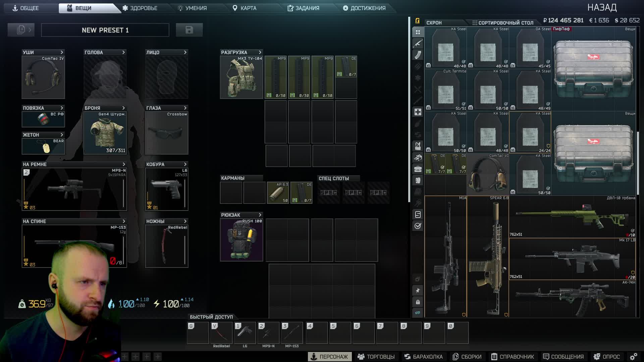Toggle the pin icon in stash sidebar
This screenshot has width=644, height=362.
418,291
